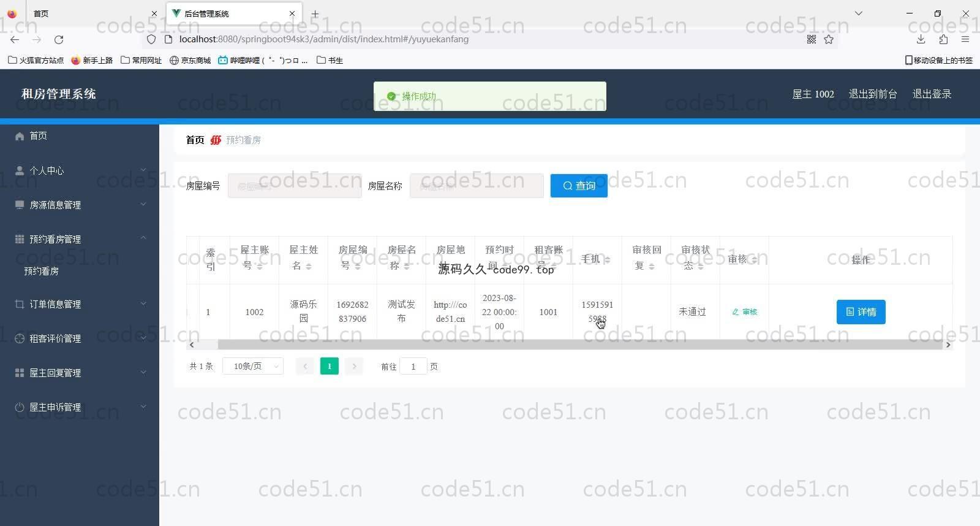The width and height of the screenshot is (980, 526).
Task: Click the browser forward arrow
Action: tap(37, 39)
